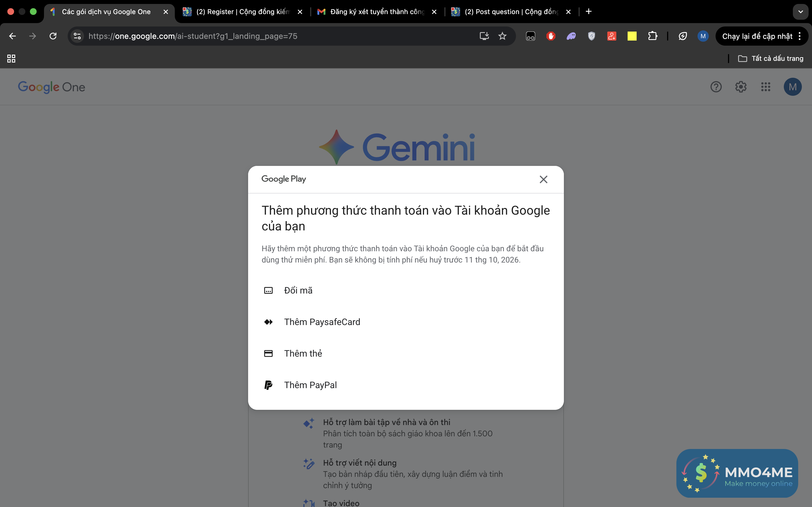Choose Thêm PayPal payment option
The height and width of the screenshot is (507, 812).
coord(310,385)
